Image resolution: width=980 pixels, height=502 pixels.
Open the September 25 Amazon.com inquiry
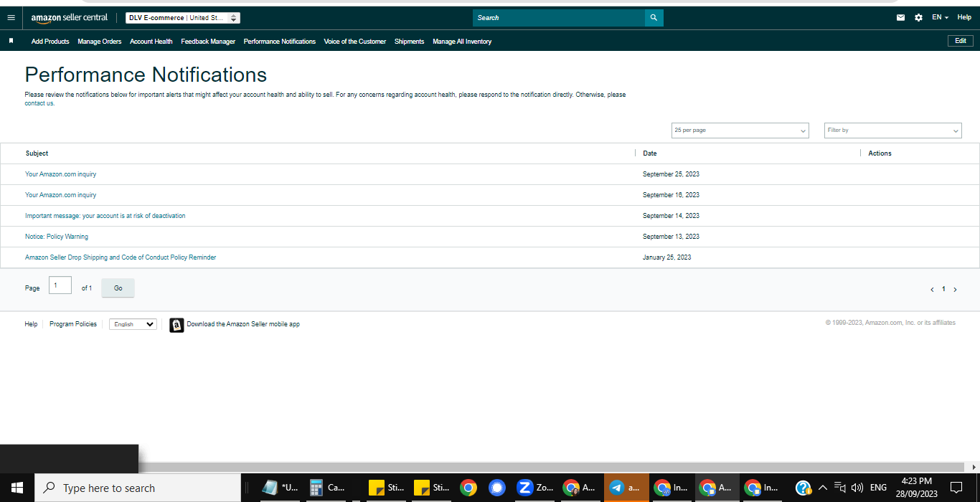60,174
